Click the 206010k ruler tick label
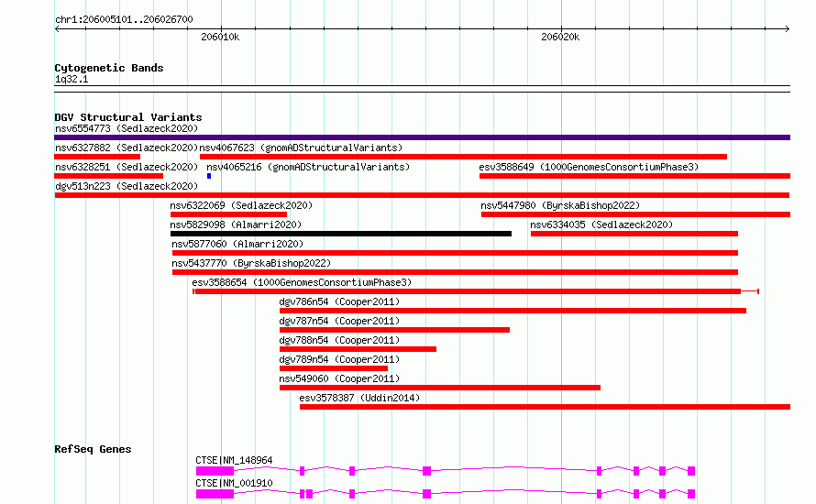The image size is (816, 504). point(220,37)
